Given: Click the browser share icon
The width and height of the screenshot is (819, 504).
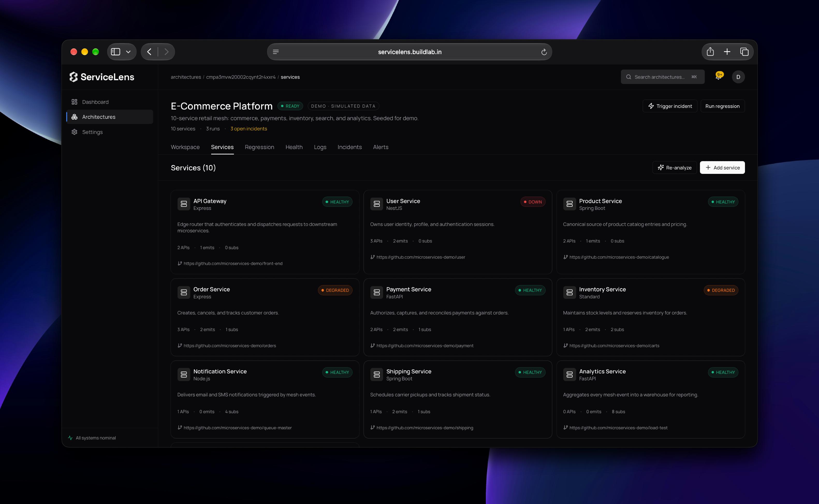Looking at the screenshot, I should (710, 52).
